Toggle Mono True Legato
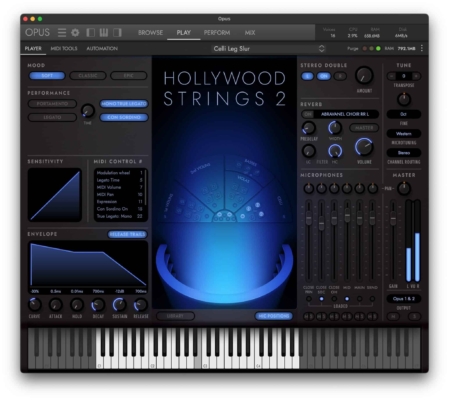The image size is (449, 400). [x=124, y=104]
